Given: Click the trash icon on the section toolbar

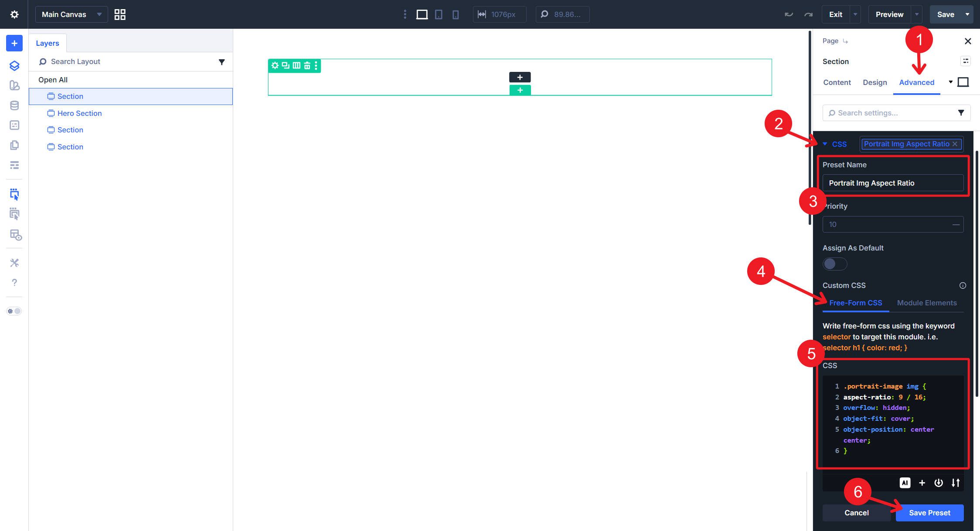Looking at the screenshot, I should (307, 65).
